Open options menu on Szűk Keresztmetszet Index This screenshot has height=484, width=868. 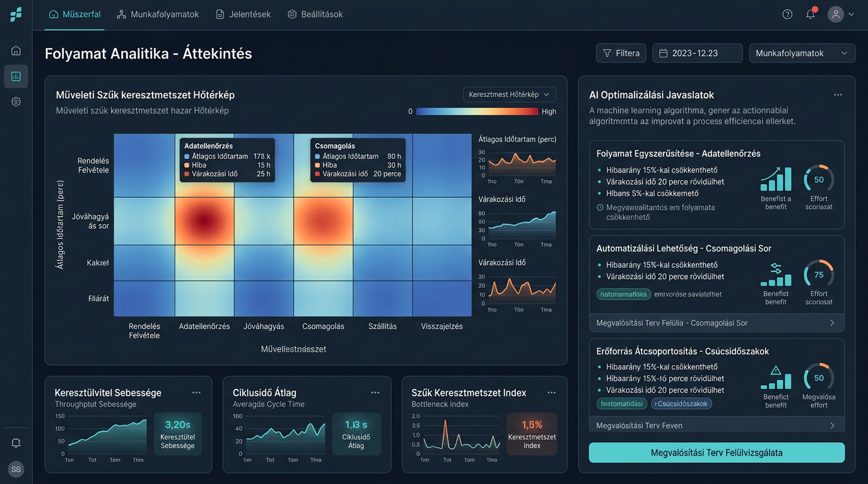tap(551, 393)
